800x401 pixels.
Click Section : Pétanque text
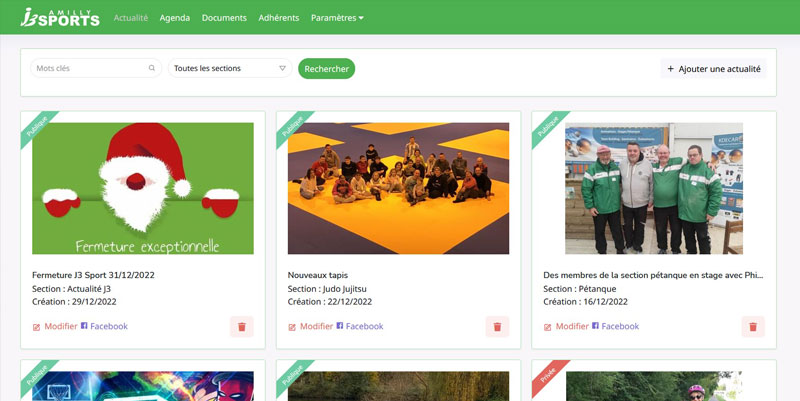point(580,289)
